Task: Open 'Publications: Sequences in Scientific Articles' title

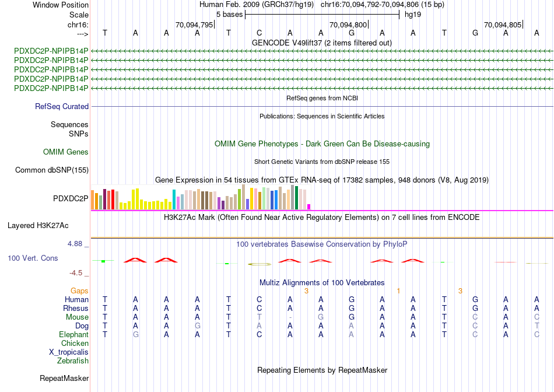Action: pyautogui.click(x=322, y=116)
